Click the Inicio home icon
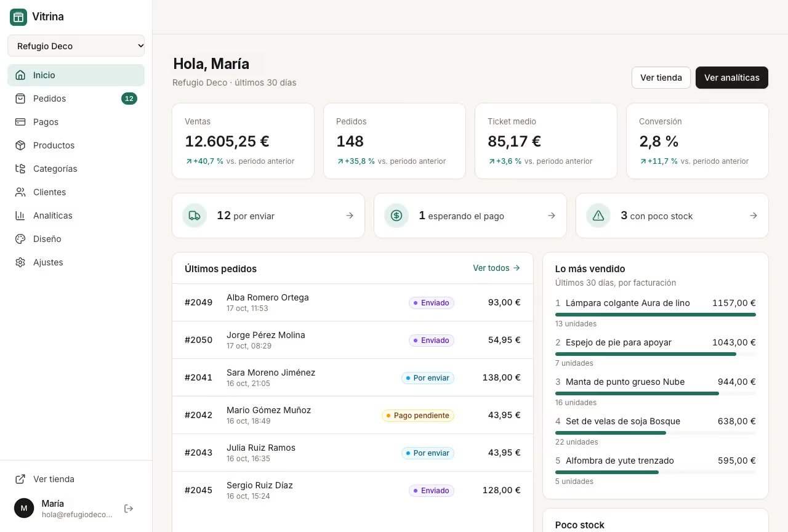This screenshot has height=532, width=788. click(20, 75)
